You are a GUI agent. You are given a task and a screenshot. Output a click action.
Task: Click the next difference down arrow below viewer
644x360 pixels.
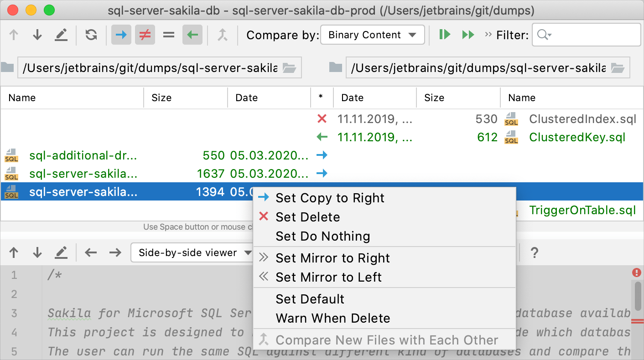click(x=37, y=252)
